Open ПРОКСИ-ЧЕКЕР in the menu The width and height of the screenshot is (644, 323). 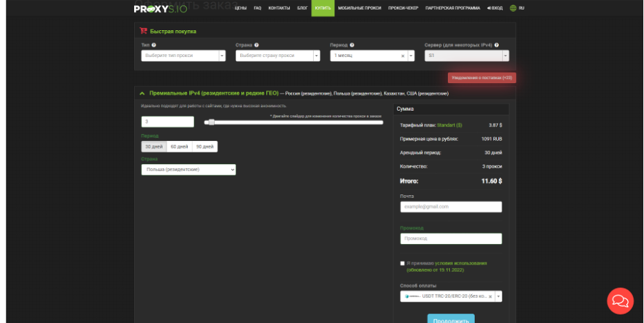point(403,8)
